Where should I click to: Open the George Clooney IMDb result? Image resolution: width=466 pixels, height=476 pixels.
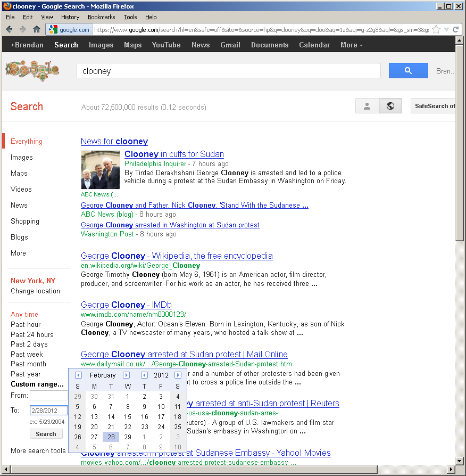pyautogui.click(x=126, y=305)
